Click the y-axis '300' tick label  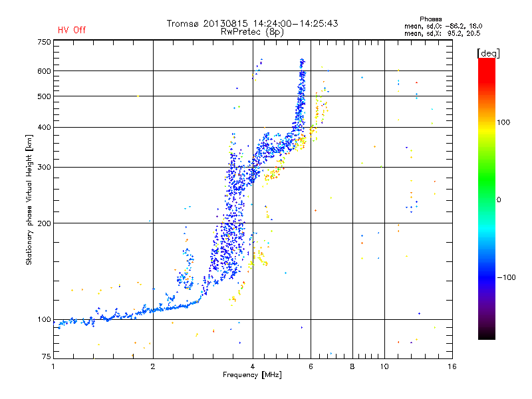tap(44, 167)
